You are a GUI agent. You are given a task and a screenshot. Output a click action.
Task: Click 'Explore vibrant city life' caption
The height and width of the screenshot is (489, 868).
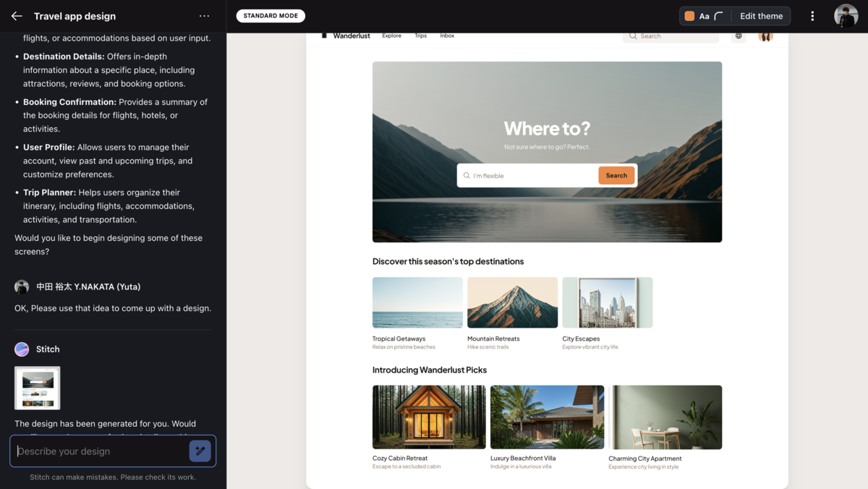click(590, 347)
